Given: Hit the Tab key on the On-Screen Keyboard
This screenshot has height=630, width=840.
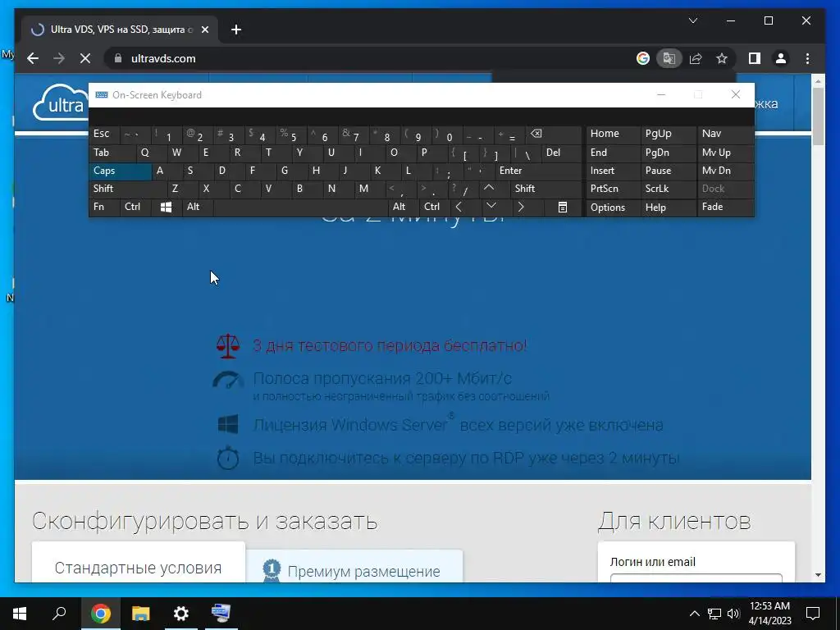Looking at the screenshot, I should coord(112,153).
